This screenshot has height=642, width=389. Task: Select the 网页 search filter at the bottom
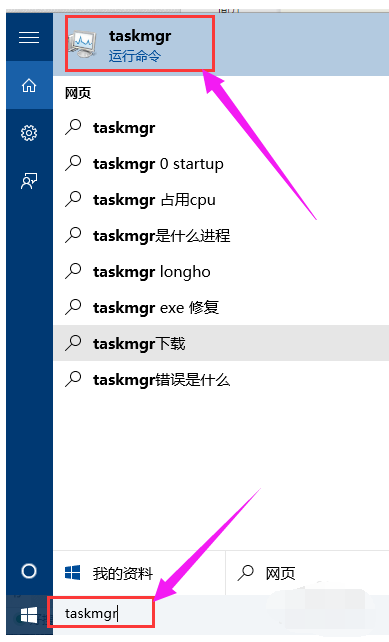click(307, 573)
